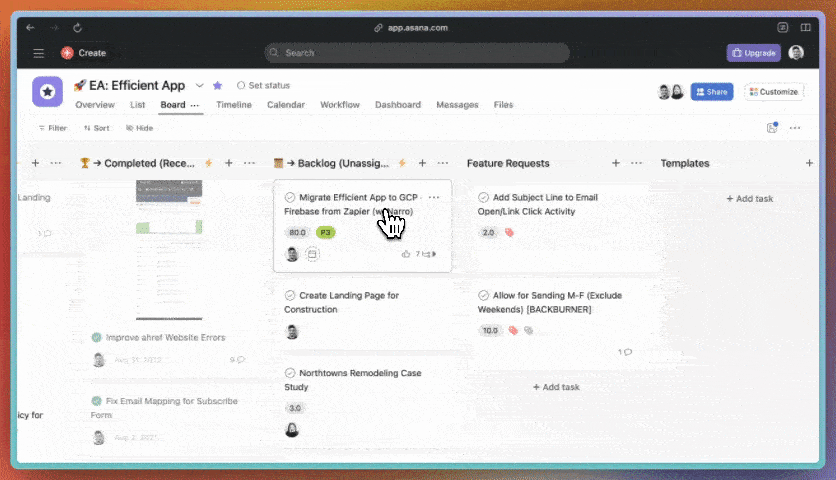This screenshot has height=480, width=836.
Task: Click assignee avatar on Northtowns card
Action: pos(292,430)
